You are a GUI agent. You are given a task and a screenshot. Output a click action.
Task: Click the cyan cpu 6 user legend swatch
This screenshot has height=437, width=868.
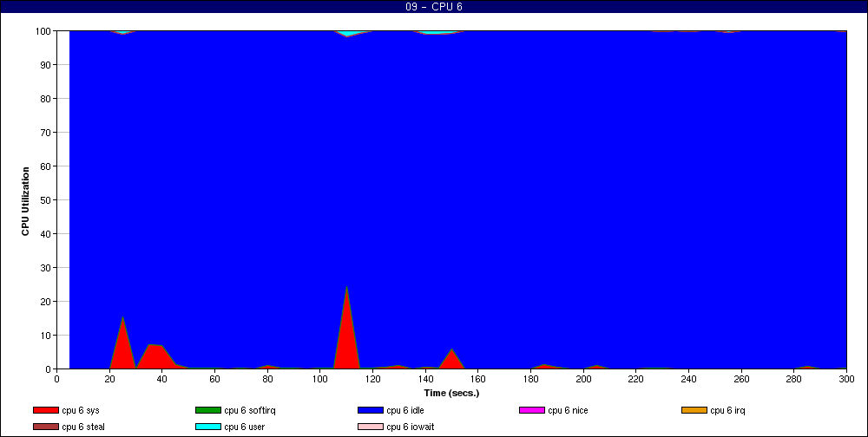pyautogui.click(x=208, y=427)
